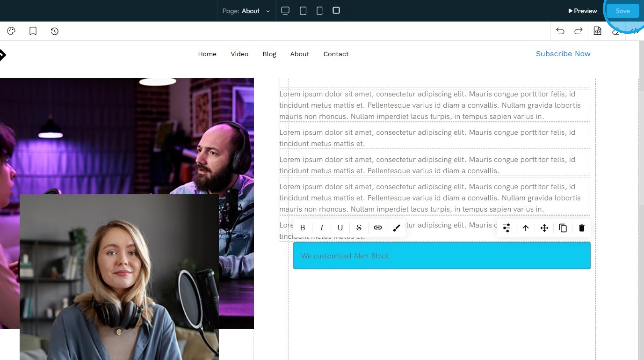Toggle italic text formatting
This screenshot has width=644, height=360.
[x=322, y=228]
